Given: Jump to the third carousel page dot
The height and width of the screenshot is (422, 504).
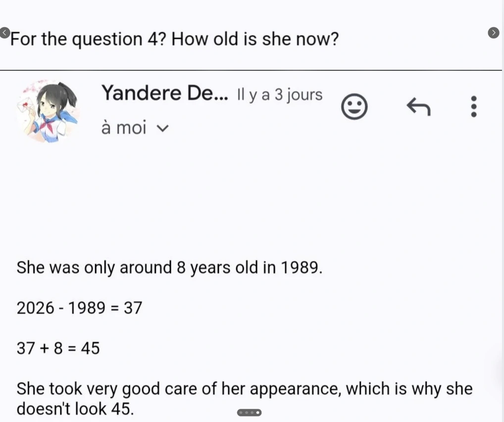Looking at the screenshot, I should 252,413.
